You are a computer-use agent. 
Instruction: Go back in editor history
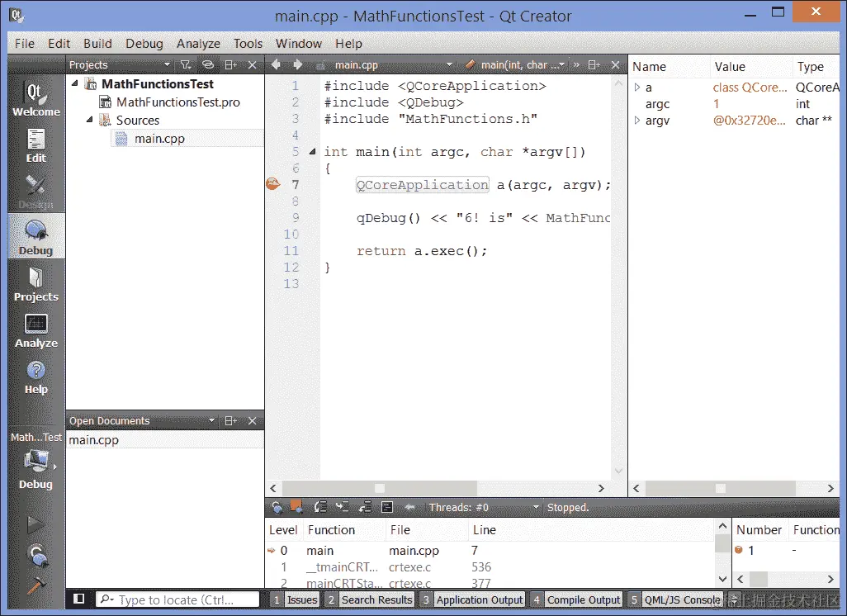[276, 65]
